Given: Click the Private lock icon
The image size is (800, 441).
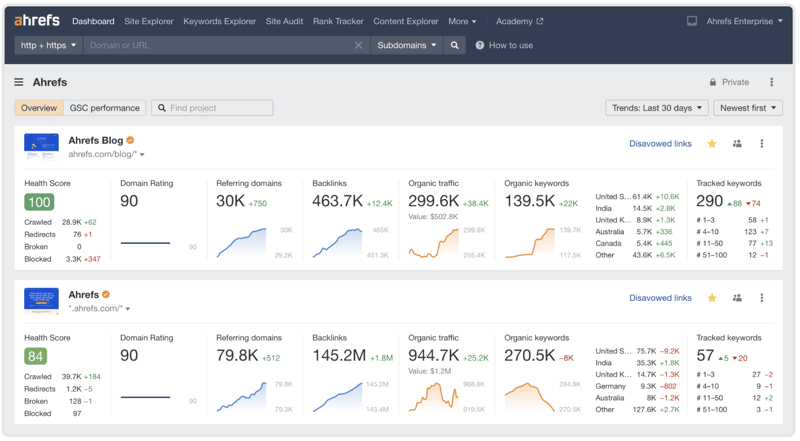Looking at the screenshot, I should pyautogui.click(x=713, y=82).
